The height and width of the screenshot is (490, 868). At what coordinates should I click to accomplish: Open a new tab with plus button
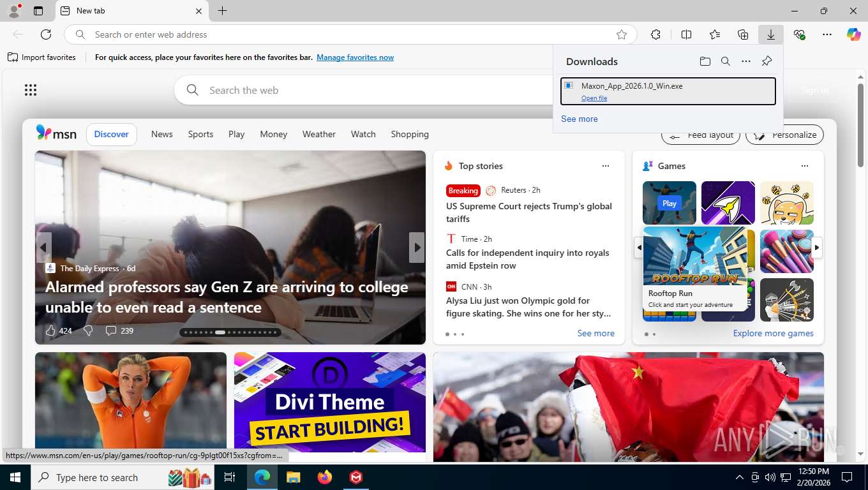click(222, 11)
